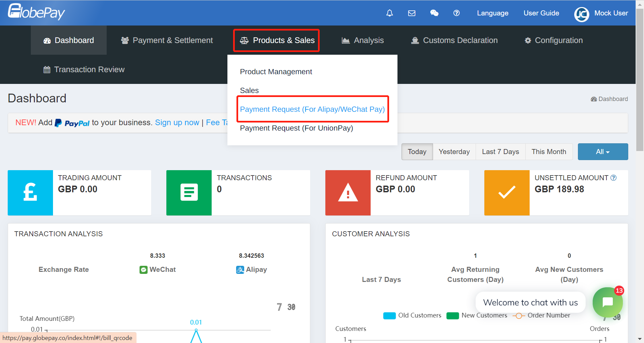This screenshot has width=644, height=343.
Task: Click the green Transactions document icon
Action: (x=189, y=193)
